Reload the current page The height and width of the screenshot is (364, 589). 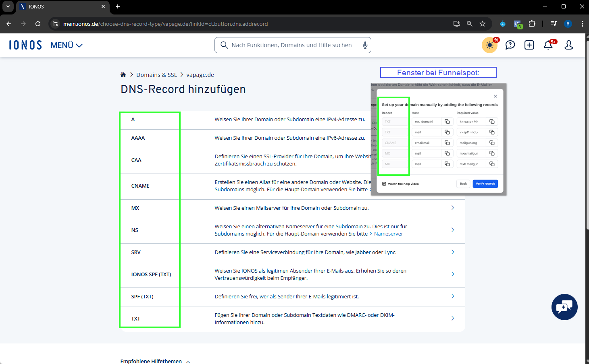coord(38,24)
